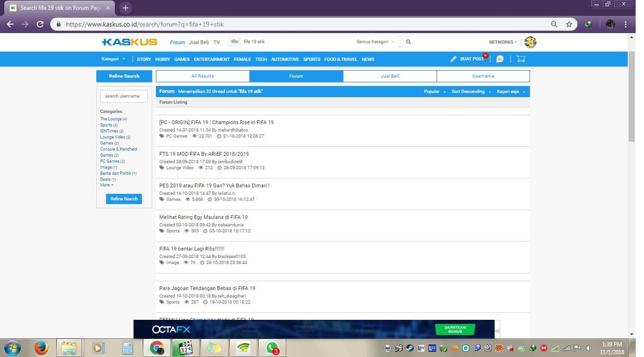Open thread Melihat Rating Egy Maulana
Image resolution: width=644 pixels, height=357 pixels.
(x=203, y=217)
